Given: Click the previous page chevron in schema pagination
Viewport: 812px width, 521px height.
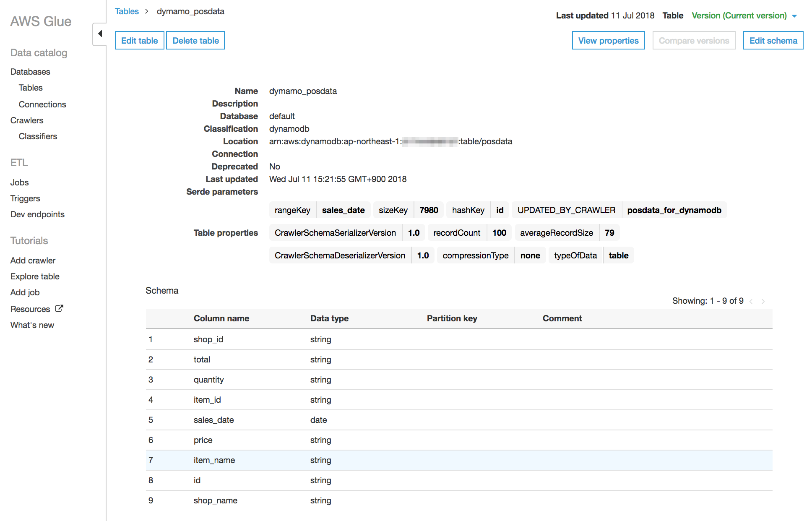Looking at the screenshot, I should click(750, 301).
